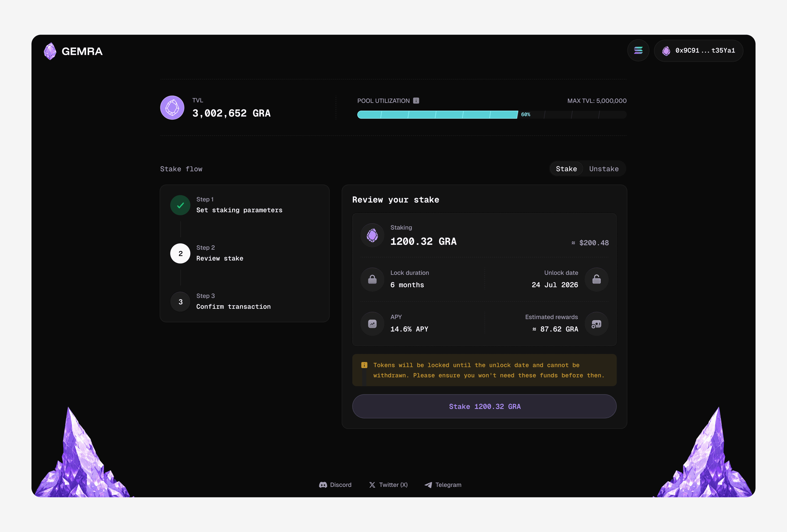Go back to Step 1 checkmark
787x532 pixels.
tap(180, 205)
